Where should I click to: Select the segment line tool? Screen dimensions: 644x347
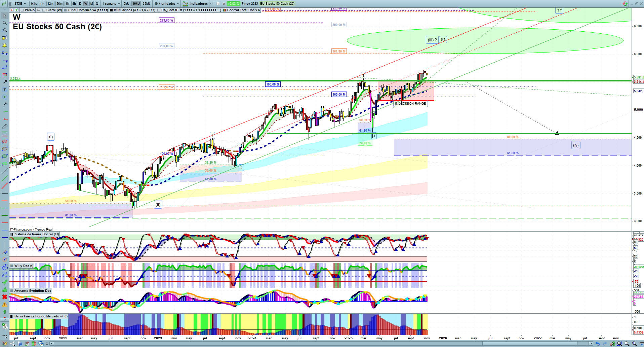click(5, 104)
